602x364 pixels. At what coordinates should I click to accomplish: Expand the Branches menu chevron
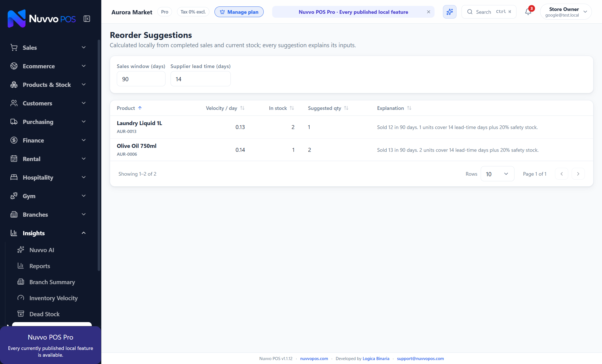point(84,214)
